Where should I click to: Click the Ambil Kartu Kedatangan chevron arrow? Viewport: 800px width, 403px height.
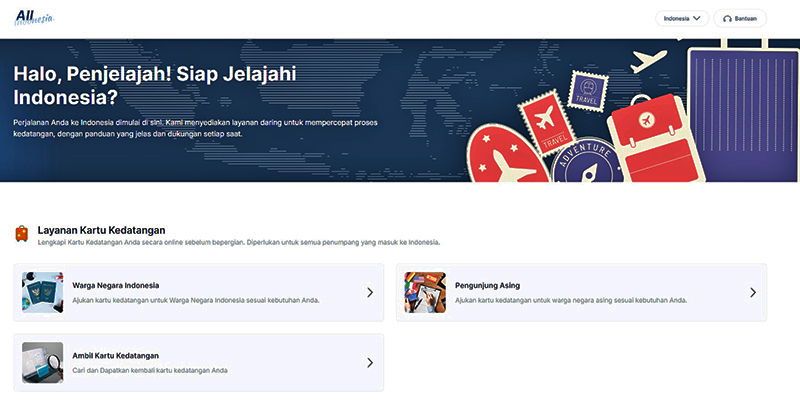(x=369, y=363)
